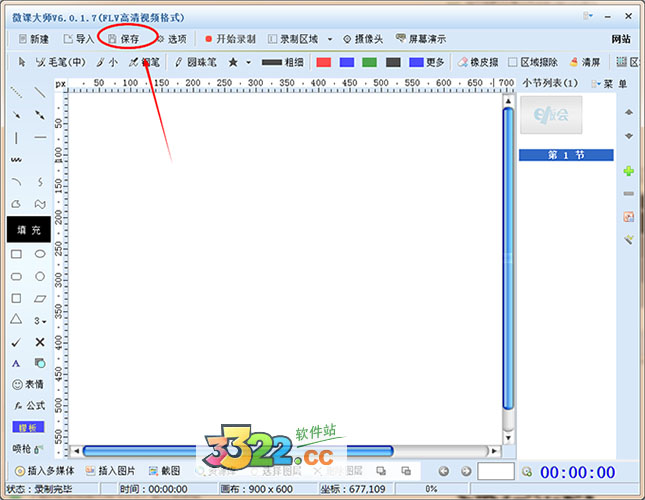Insert a cross X symbol
Viewport: 645px width, 500px height.
40,342
